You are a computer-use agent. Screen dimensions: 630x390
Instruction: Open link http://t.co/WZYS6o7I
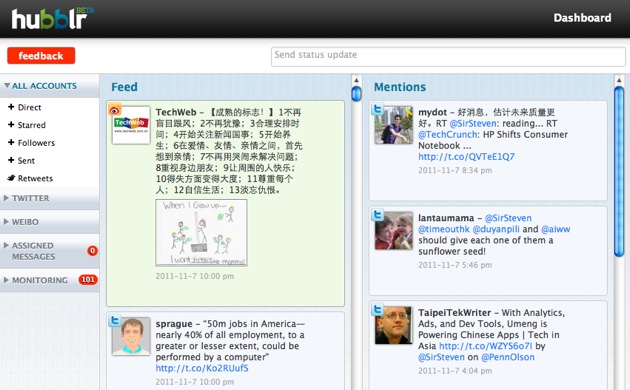485,346
